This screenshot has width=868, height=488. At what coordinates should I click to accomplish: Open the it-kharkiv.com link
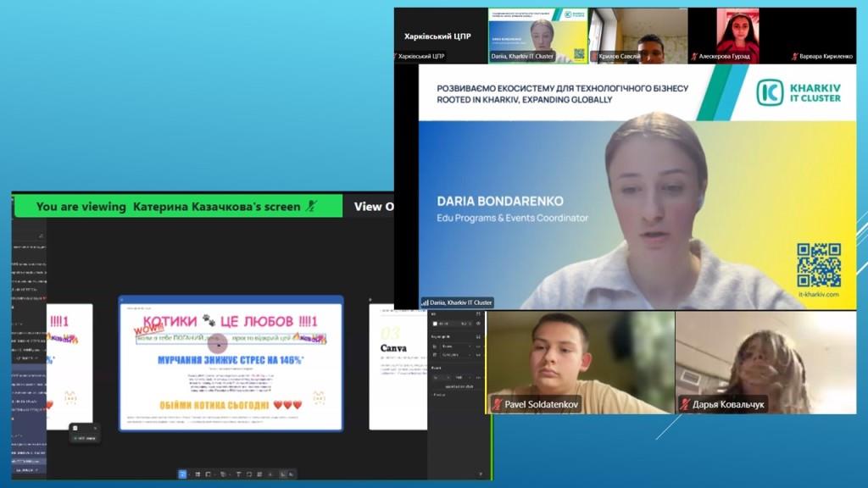[818, 295]
